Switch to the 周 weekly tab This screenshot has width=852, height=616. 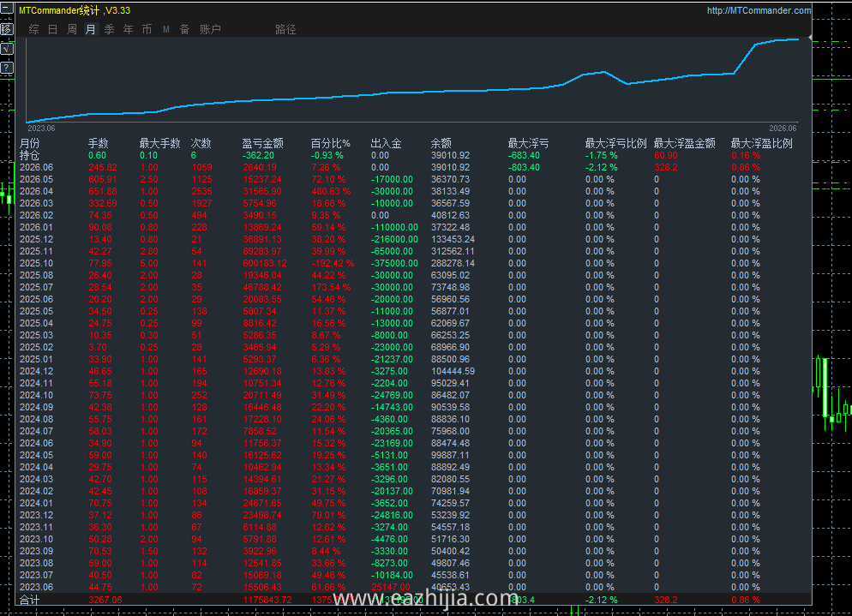click(x=72, y=29)
